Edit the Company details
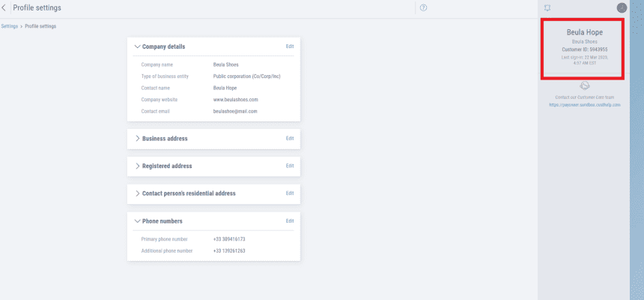The image size is (644, 300). point(290,46)
